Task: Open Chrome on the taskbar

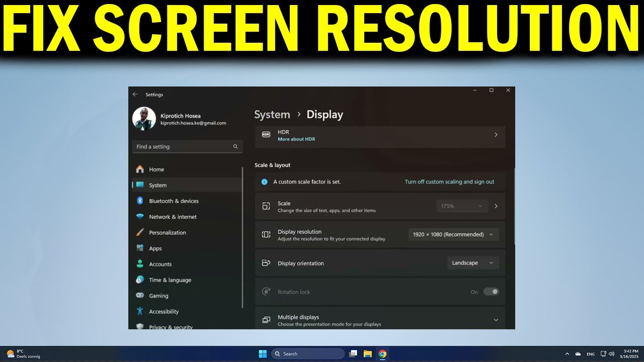Action: click(382, 354)
